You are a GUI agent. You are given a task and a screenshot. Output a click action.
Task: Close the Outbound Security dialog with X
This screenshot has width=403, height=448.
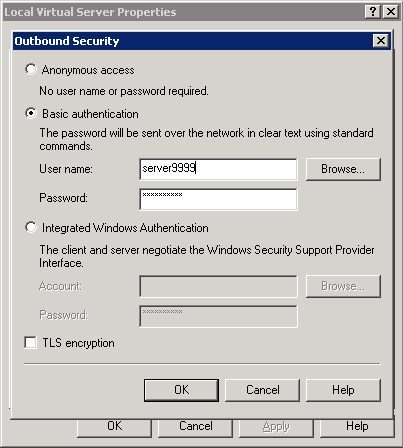(381, 41)
